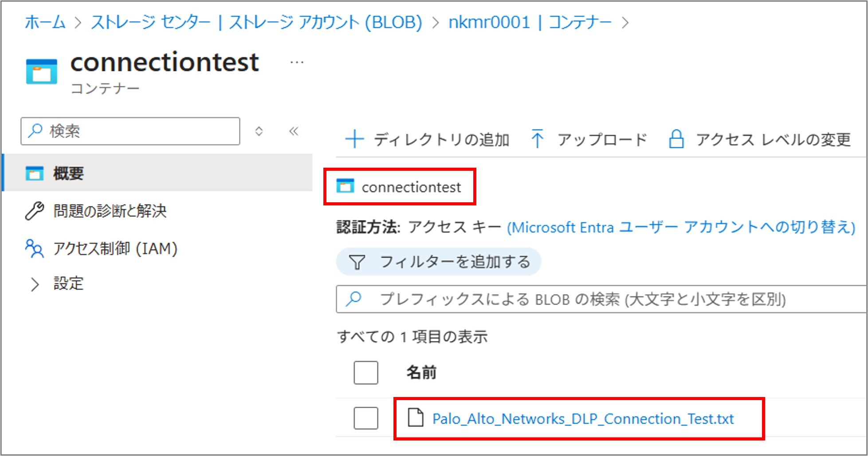
Task: Toggle the select-all checkbox beside 名前
Action: click(x=366, y=373)
